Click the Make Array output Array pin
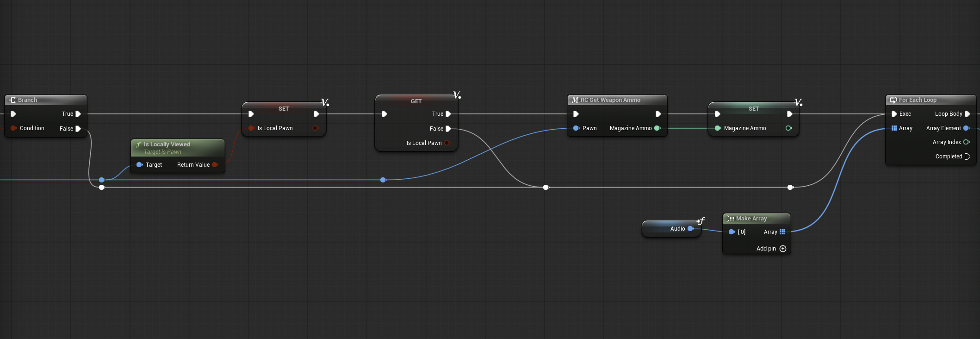The height and width of the screenshot is (339, 980). [x=782, y=232]
